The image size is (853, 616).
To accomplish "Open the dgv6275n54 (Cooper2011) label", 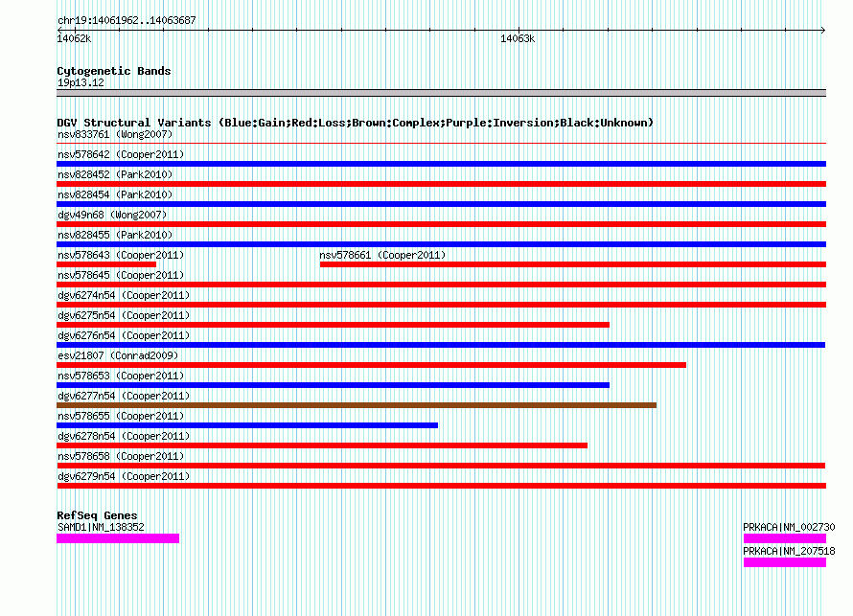I will pos(124,315).
